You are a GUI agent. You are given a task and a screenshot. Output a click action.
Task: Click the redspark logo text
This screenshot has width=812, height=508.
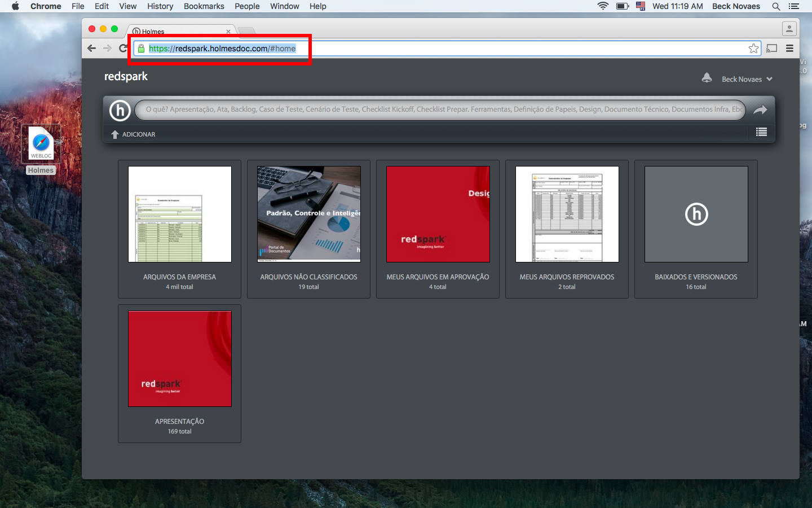(x=126, y=76)
